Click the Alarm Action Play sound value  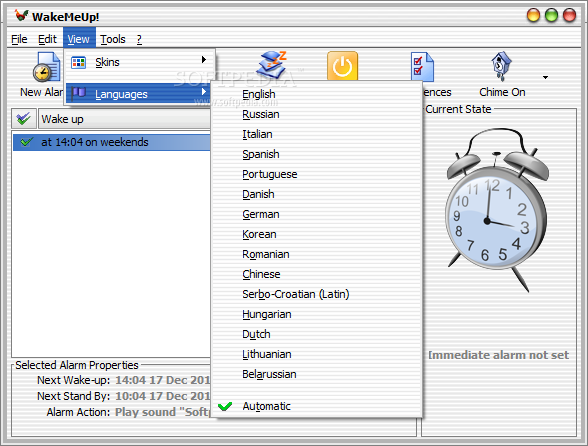point(162,412)
